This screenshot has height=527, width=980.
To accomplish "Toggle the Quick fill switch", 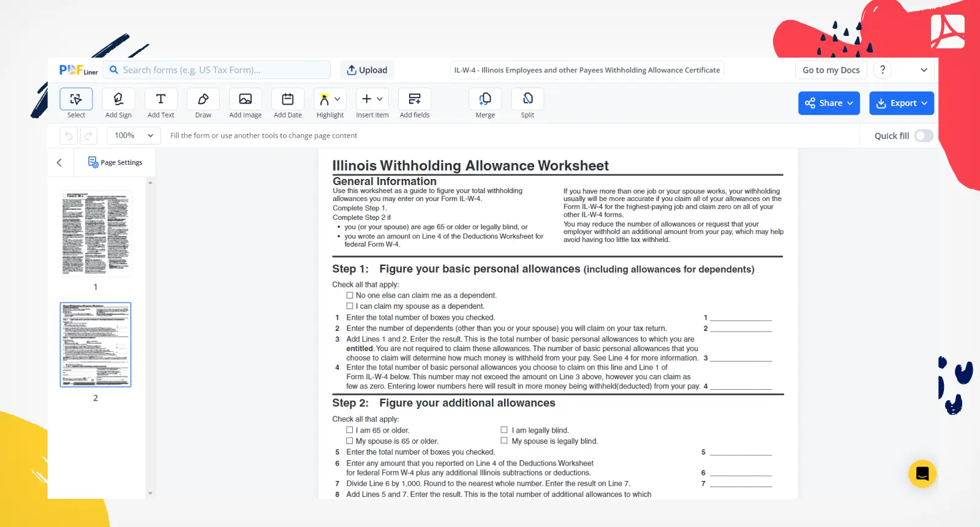I will (924, 136).
